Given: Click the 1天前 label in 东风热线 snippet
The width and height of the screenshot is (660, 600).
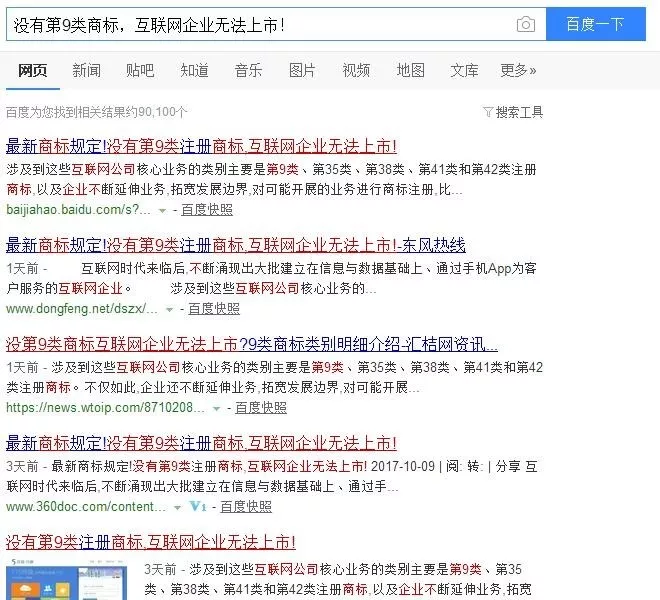Looking at the screenshot, I should (x=22, y=269).
